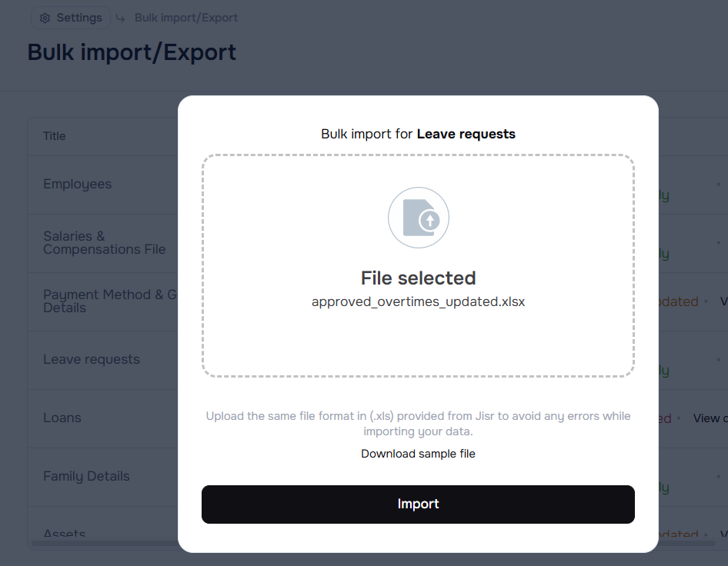Click the file upload icon in the dialog
The height and width of the screenshot is (566, 728).
(418, 218)
